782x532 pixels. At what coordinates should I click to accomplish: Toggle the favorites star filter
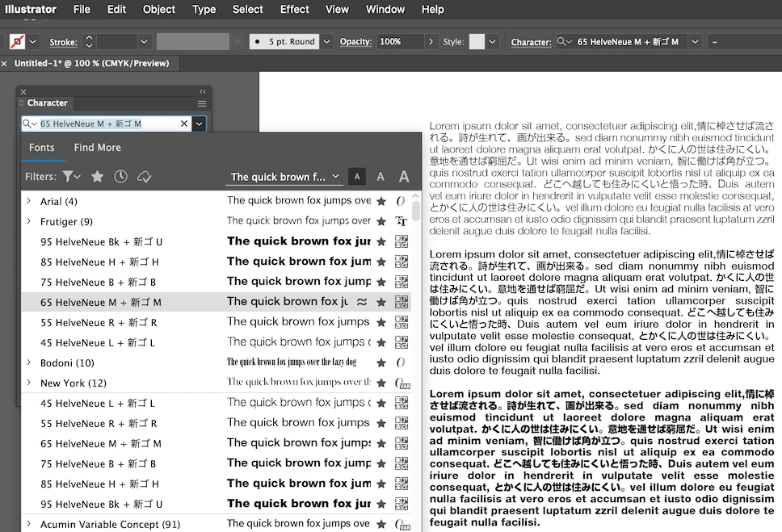click(97, 177)
